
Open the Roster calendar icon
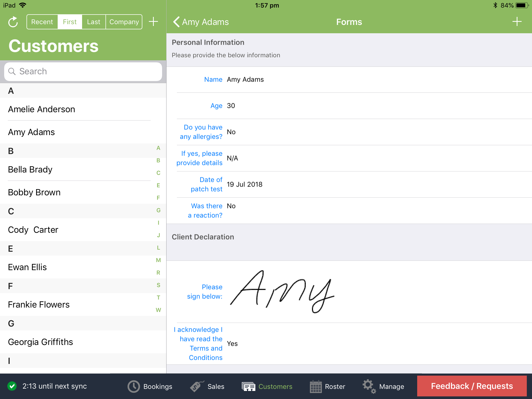tap(316, 386)
